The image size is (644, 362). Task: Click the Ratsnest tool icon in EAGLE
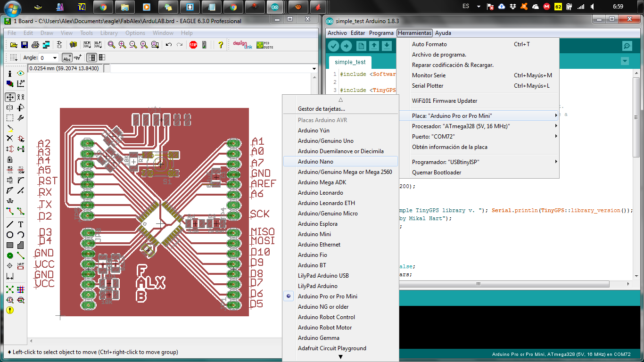(x=10, y=289)
